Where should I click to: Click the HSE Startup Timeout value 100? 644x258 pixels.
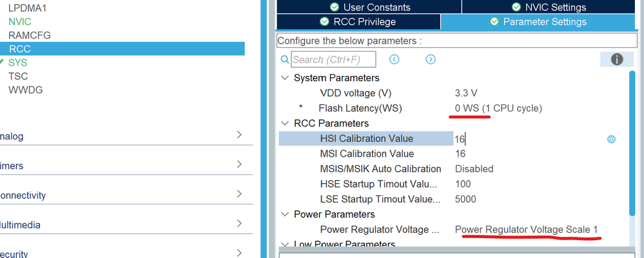click(463, 184)
